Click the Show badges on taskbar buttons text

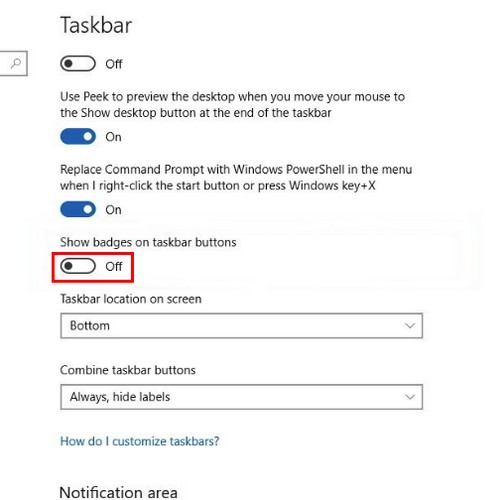148,242
